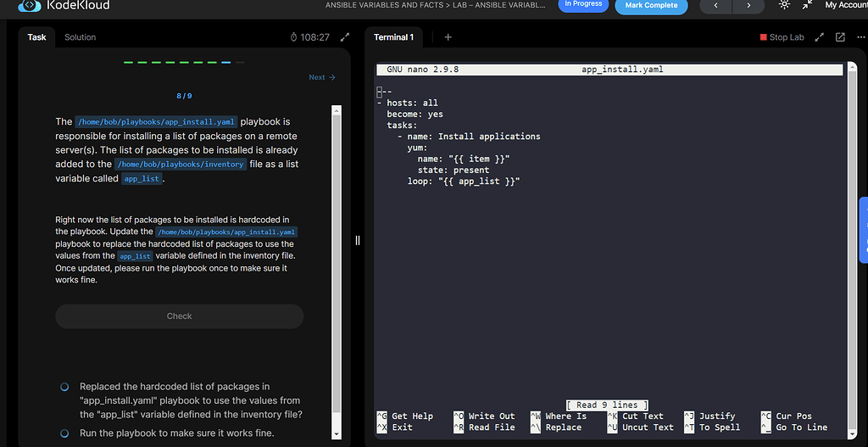868x447 pixels.
Task: Click the GNU nano 2.9.8 version text
Action: click(422, 70)
